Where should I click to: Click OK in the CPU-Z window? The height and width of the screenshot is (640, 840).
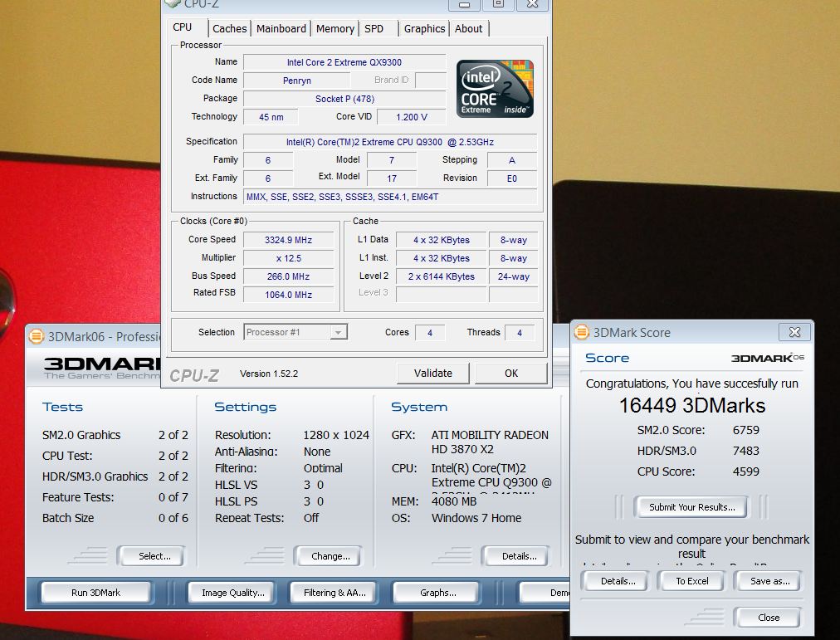(x=511, y=374)
